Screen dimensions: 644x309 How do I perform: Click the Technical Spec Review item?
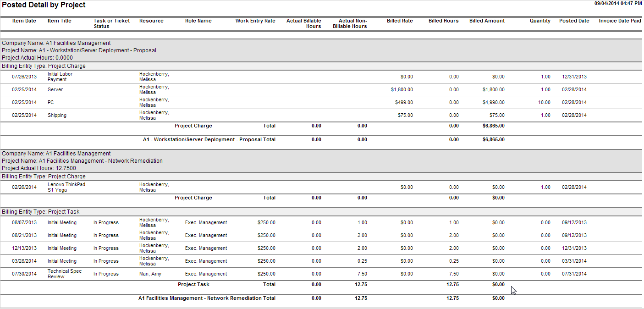65,274
